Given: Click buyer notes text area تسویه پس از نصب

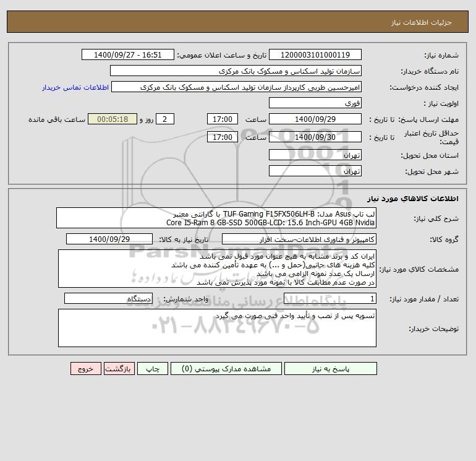Looking at the screenshot, I should [217, 328].
